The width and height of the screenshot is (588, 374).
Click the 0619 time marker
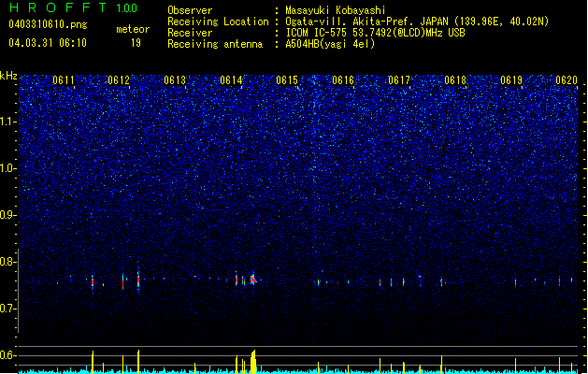(511, 80)
